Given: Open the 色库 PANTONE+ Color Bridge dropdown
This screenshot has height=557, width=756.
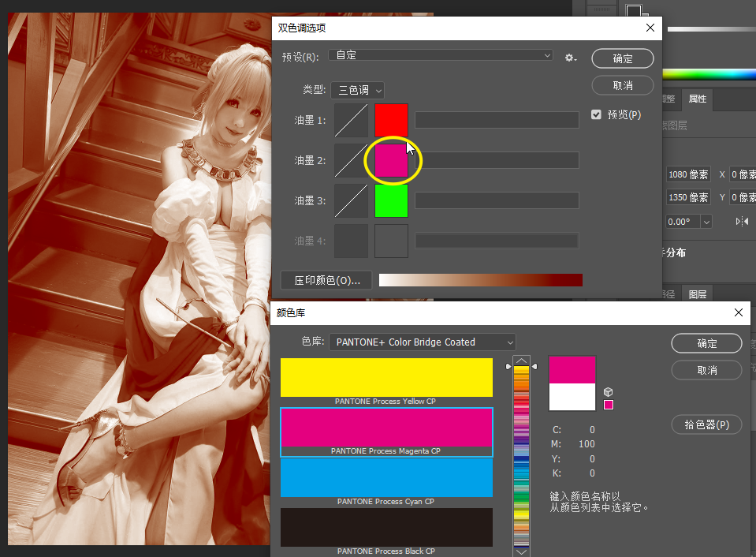Looking at the screenshot, I should pos(423,342).
